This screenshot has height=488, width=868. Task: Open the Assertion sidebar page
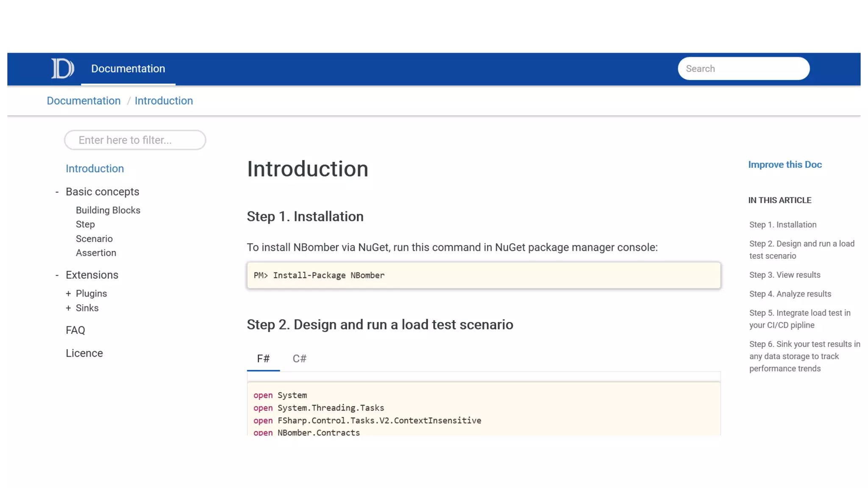click(96, 253)
